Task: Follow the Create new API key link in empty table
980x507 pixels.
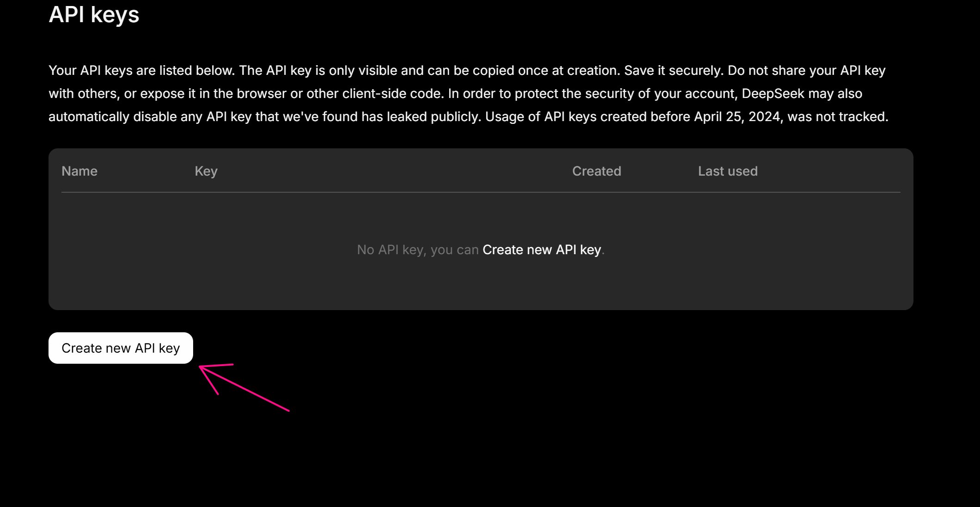Action: [542, 250]
